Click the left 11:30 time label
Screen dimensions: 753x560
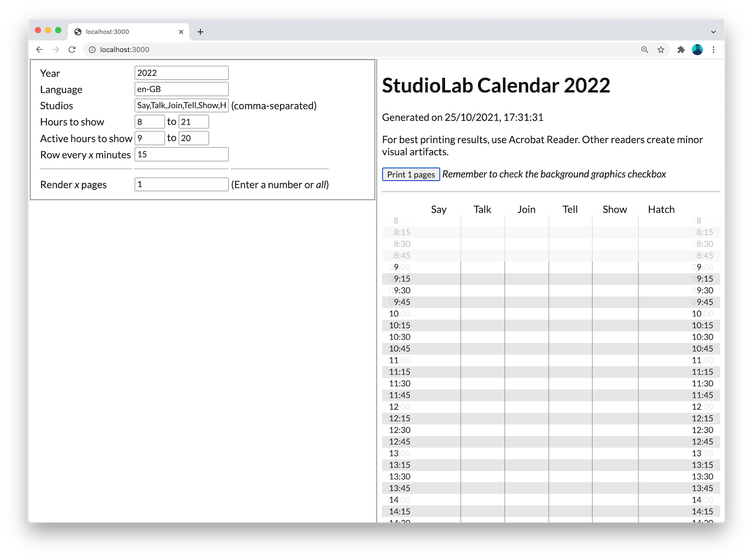tap(400, 383)
